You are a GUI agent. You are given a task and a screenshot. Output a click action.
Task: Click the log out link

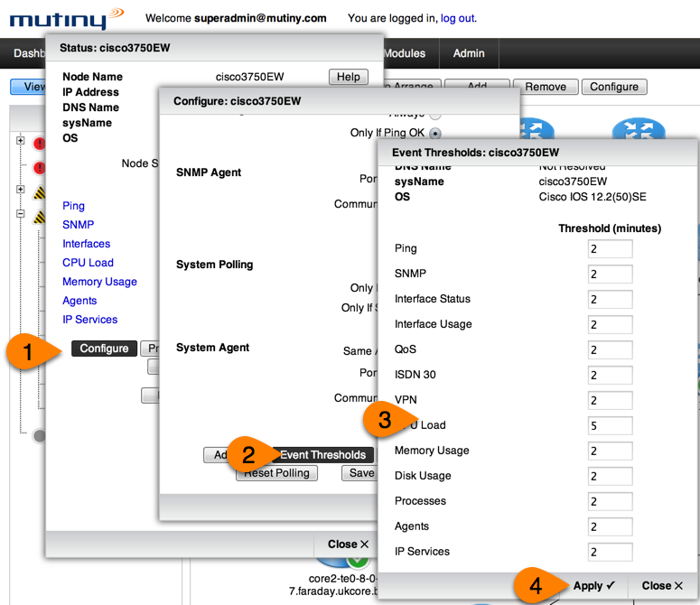click(457, 18)
